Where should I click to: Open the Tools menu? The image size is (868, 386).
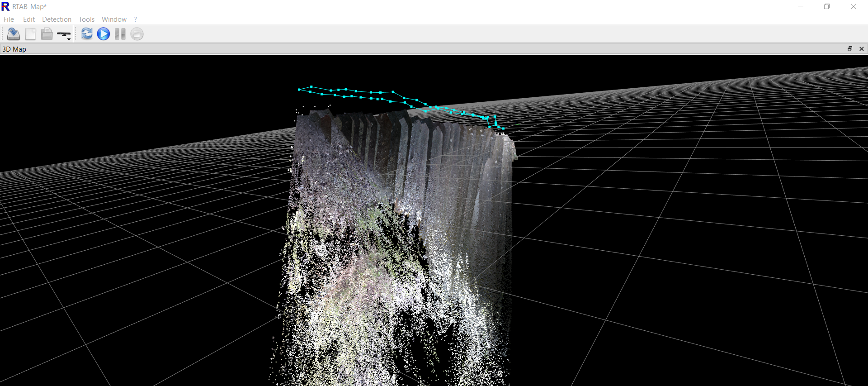pos(86,19)
